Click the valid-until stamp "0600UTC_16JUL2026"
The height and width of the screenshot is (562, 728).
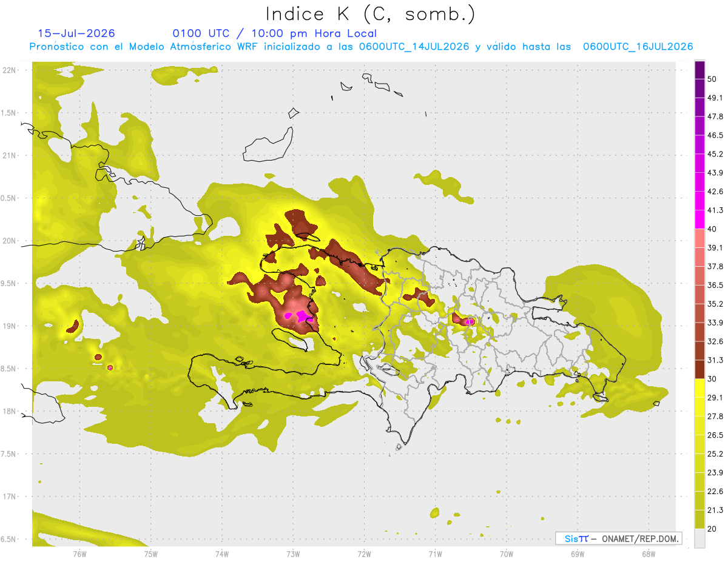[x=638, y=47]
